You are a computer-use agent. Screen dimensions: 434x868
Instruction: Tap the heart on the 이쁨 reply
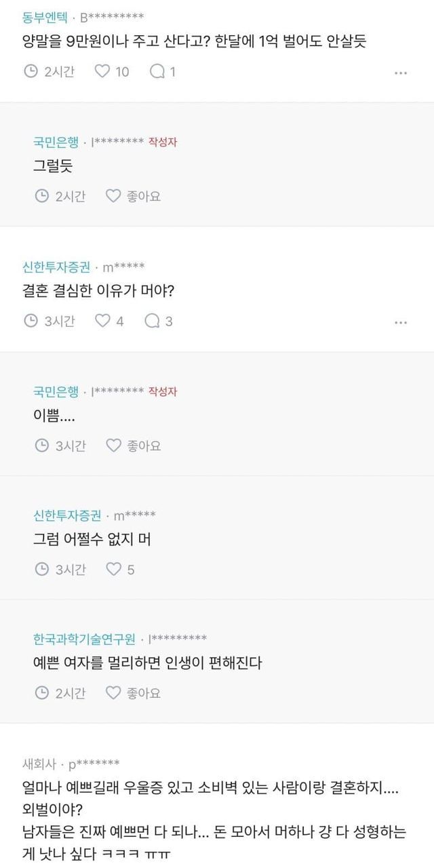tap(113, 446)
